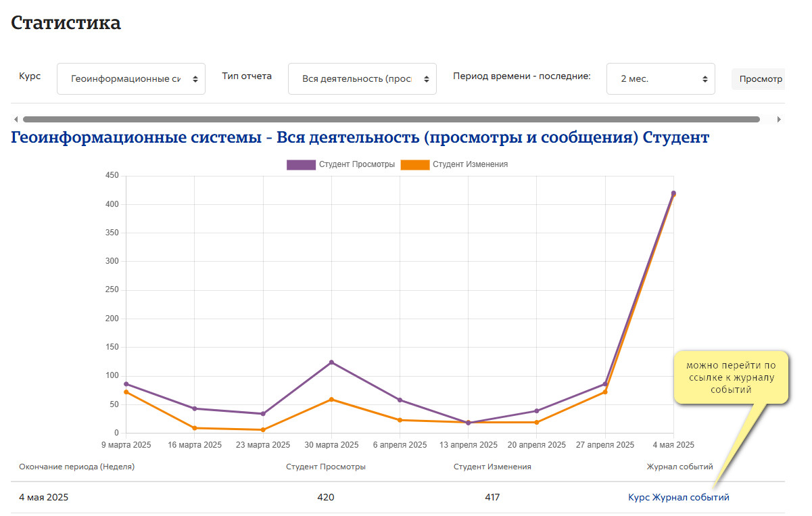
Task: Click the horizontal scrollbar thumb
Action: (x=391, y=119)
